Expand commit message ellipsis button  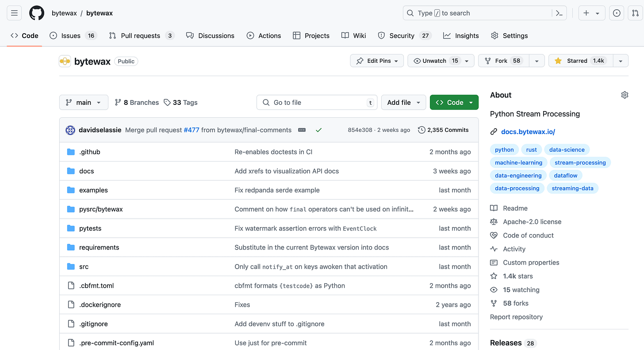point(302,130)
